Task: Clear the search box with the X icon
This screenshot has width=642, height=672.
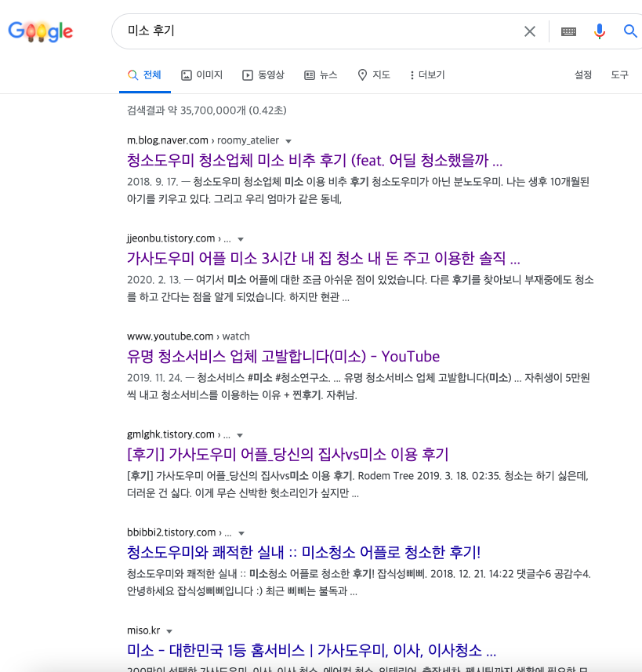Action: (530, 31)
